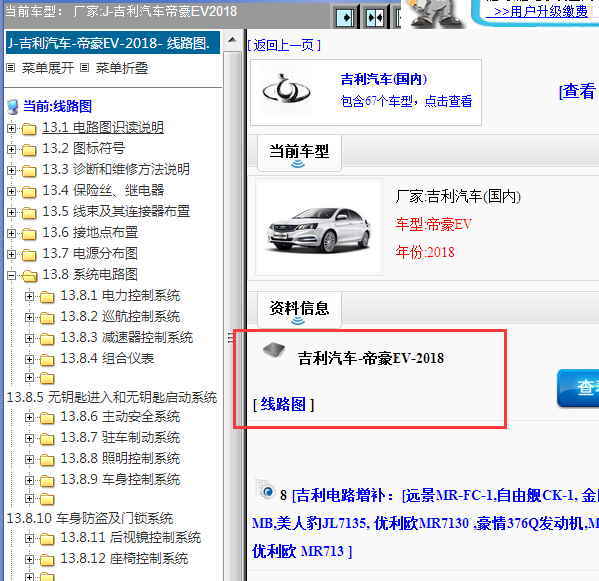The width and height of the screenshot is (599, 581).
Task: Collapse the 13.8 系统电路图 node
Action: click(11, 275)
